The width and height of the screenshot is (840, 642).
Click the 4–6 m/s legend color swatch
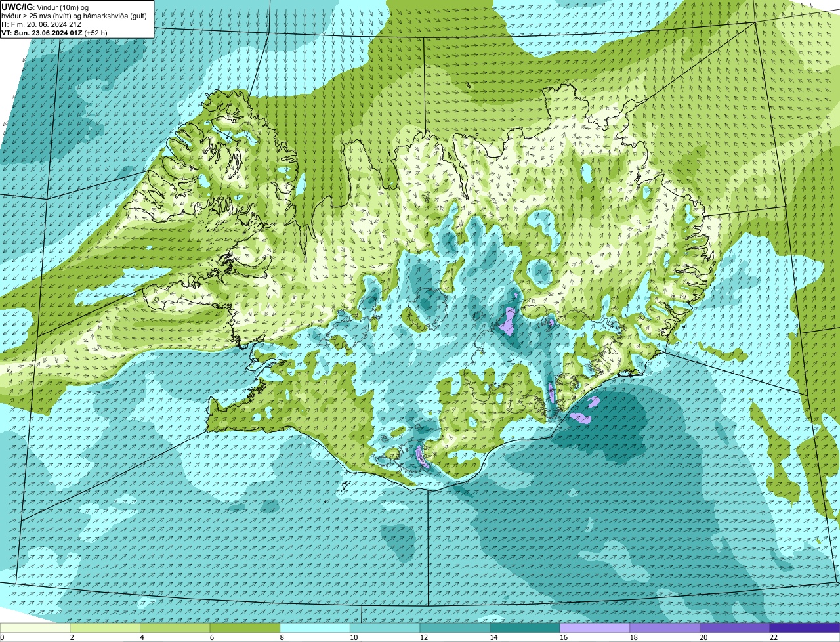click(x=175, y=628)
